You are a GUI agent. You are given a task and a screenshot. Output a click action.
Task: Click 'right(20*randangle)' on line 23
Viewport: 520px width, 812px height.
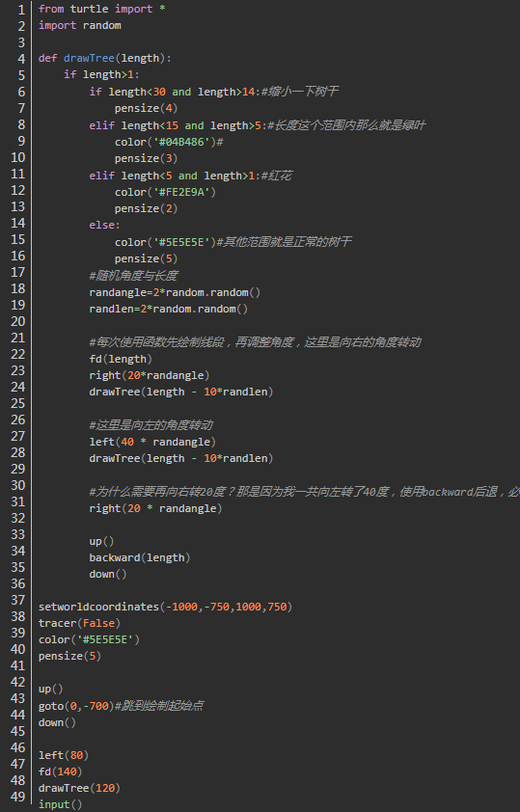click(x=150, y=375)
